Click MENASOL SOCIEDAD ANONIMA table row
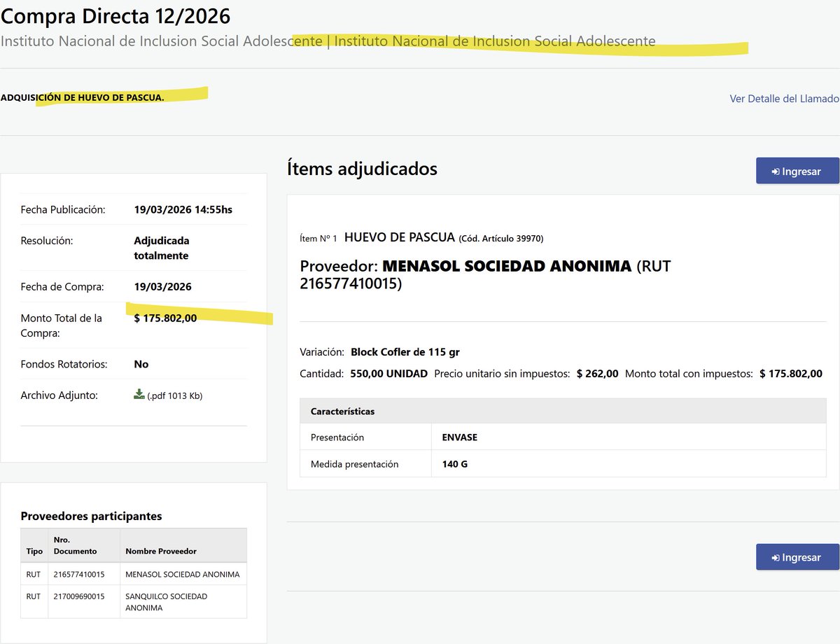 coord(134,574)
